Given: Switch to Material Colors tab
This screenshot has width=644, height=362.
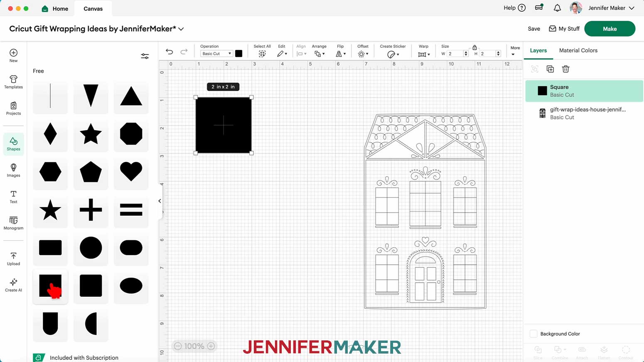Looking at the screenshot, I should click(x=578, y=50).
